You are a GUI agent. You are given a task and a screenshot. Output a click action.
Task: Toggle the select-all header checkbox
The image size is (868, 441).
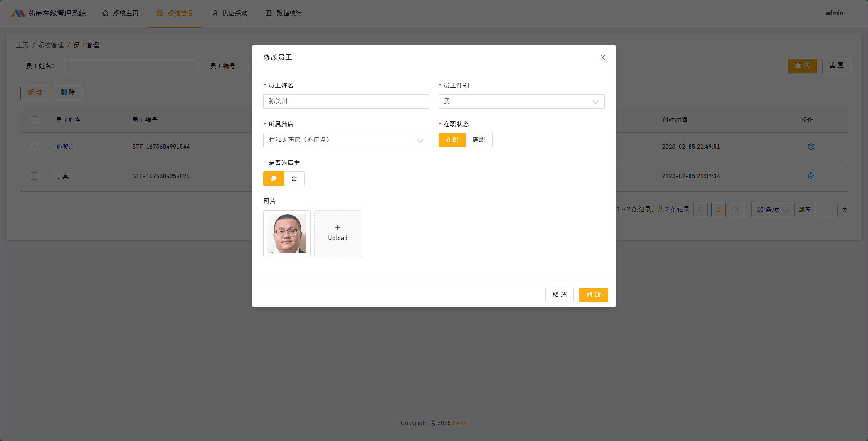(x=35, y=120)
